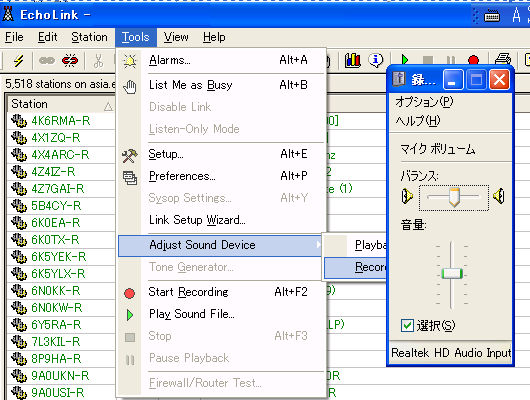The width and height of the screenshot is (530, 400).
Task: Select station 6Y5RA-R in list
Action: 56,325
